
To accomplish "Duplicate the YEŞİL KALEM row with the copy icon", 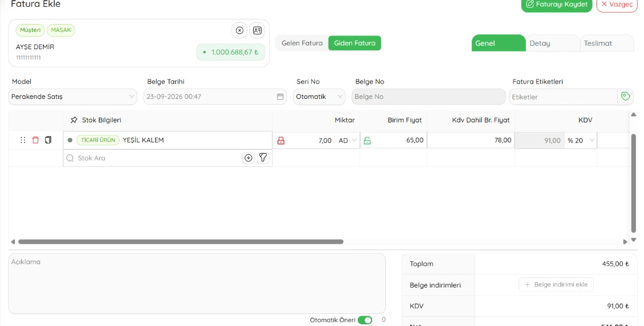I will coord(48,140).
